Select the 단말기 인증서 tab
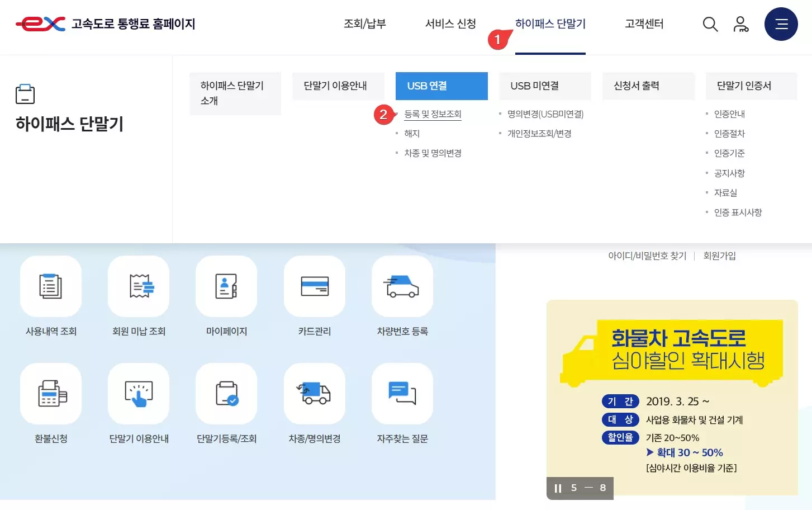The image size is (812, 510). pos(751,86)
